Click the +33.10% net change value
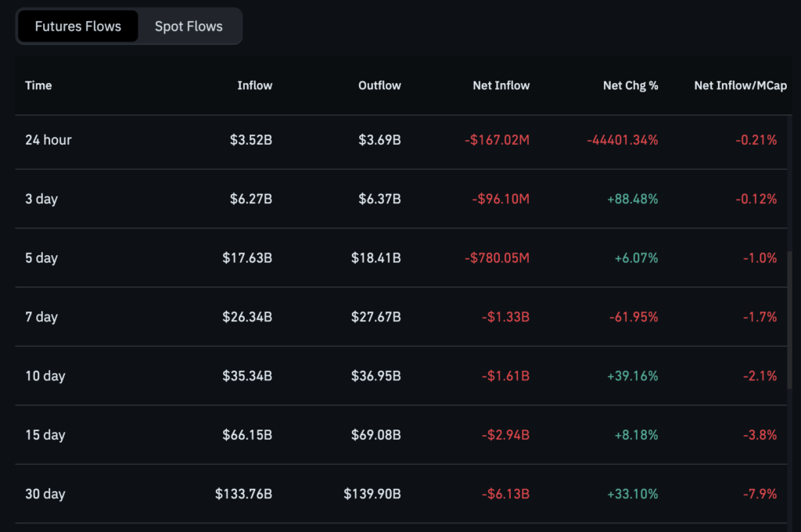This screenshot has height=532, width=801. [632, 494]
